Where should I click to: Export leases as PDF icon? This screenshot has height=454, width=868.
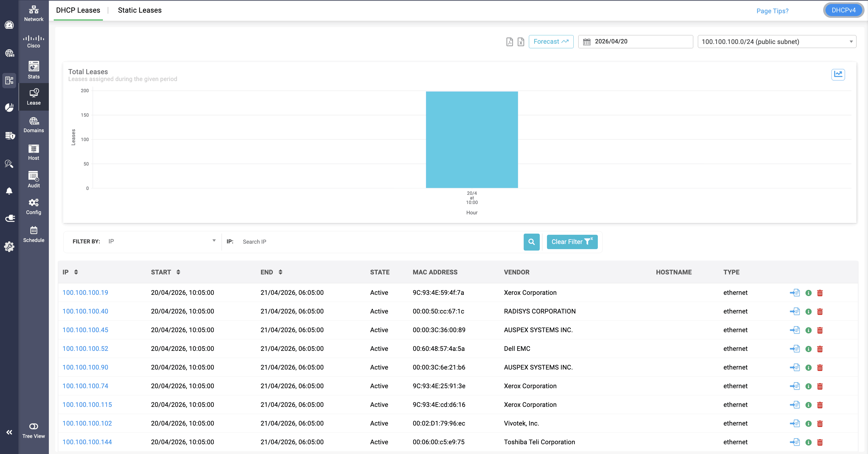pyautogui.click(x=510, y=42)
